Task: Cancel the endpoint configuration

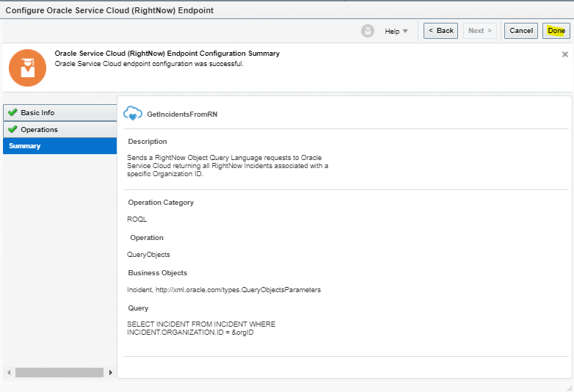Action: 520,31
